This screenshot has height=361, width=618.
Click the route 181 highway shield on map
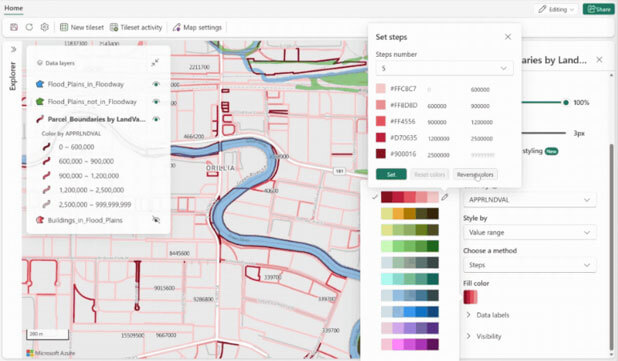click(339, 171)
